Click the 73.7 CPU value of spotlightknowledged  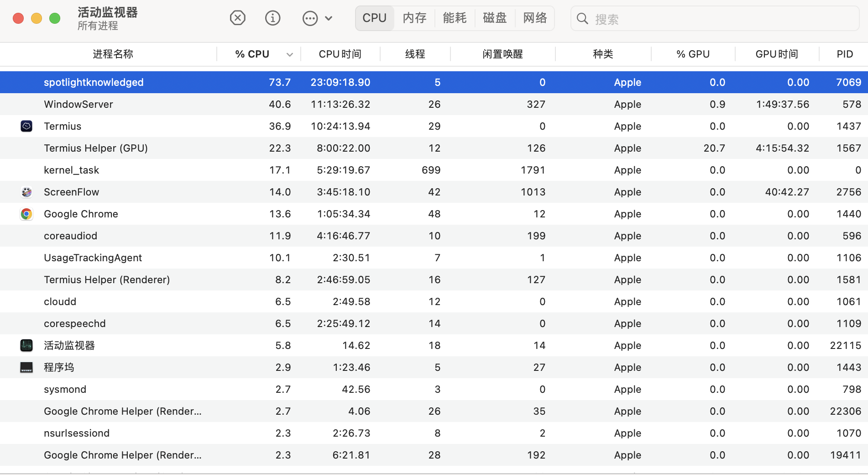point(280,82)
